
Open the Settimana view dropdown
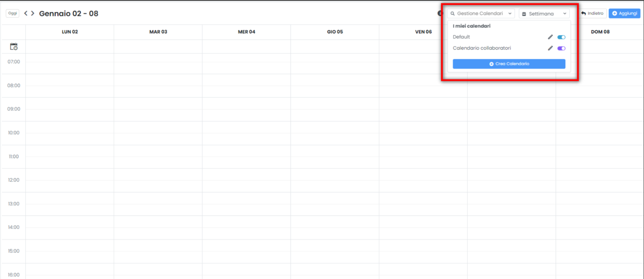pos(544,14)
